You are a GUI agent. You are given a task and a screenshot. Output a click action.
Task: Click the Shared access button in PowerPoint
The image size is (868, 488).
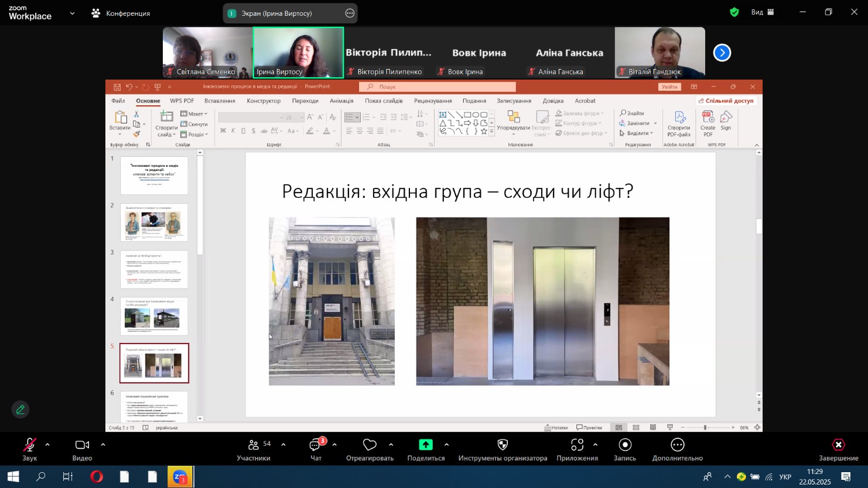[x=726, y=101]
